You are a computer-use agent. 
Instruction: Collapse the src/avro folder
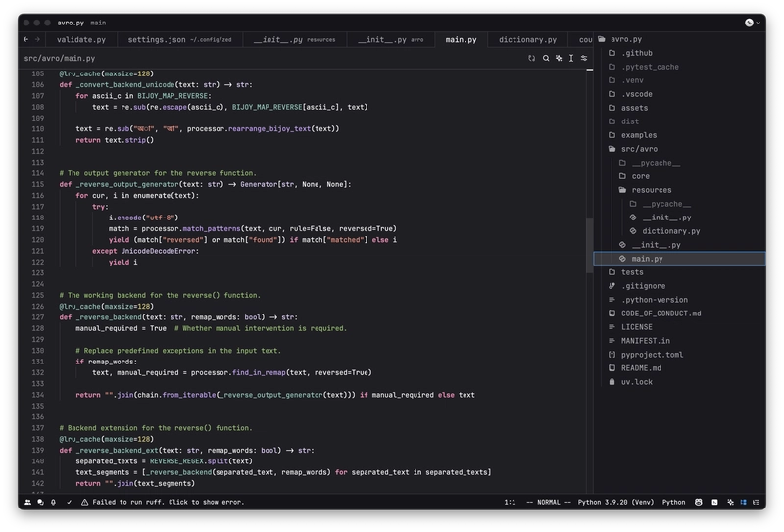[679, 149]
